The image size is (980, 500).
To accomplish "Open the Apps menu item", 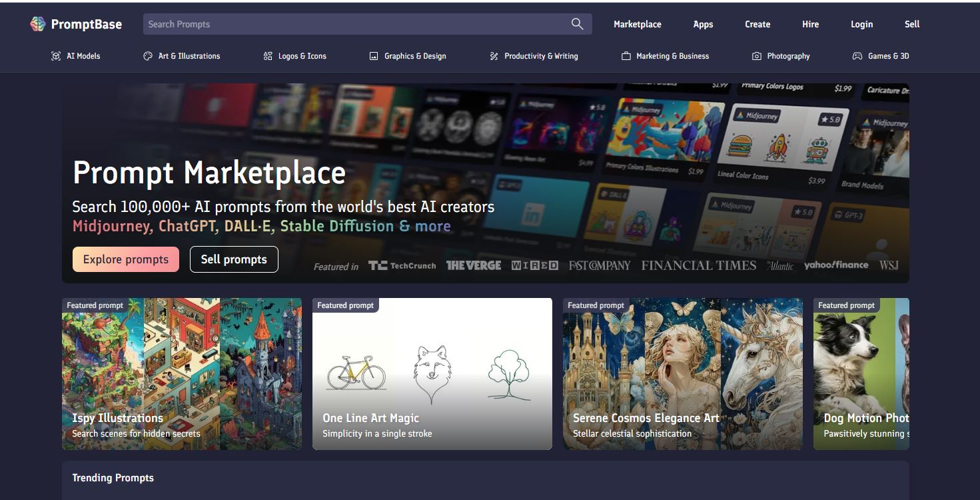I will [x=703, y=24].
